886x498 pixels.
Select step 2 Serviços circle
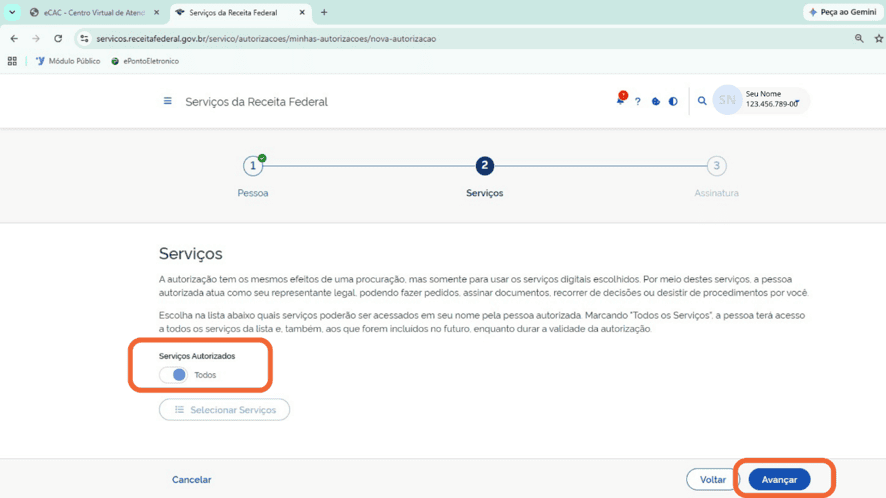(x=484, y=166)
